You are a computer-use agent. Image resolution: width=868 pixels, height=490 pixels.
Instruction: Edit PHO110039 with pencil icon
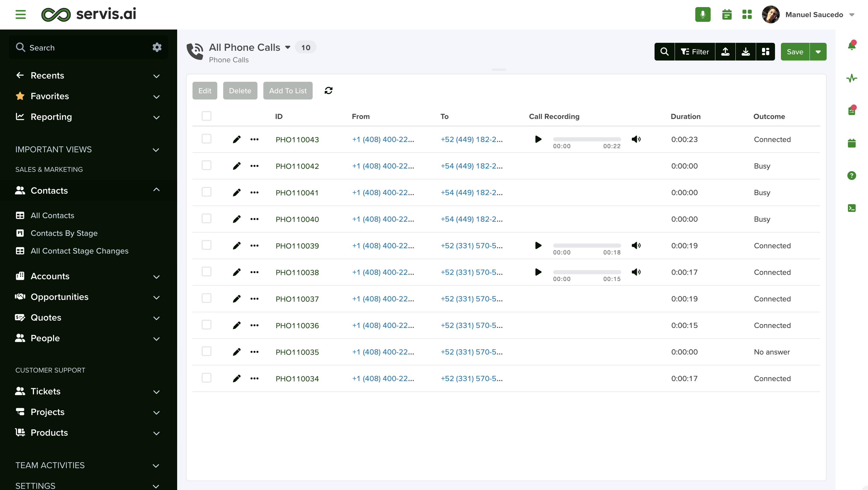click(x=236, y=246)
